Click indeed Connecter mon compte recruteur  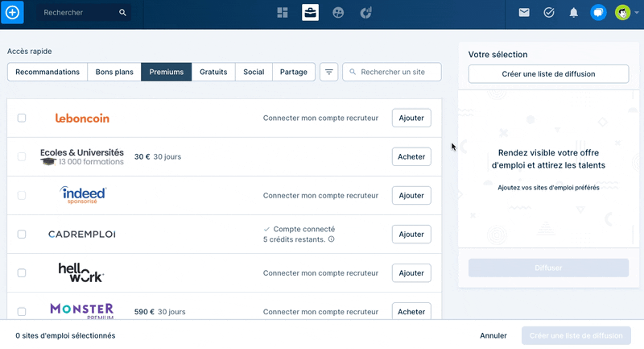tap(320, 195)
